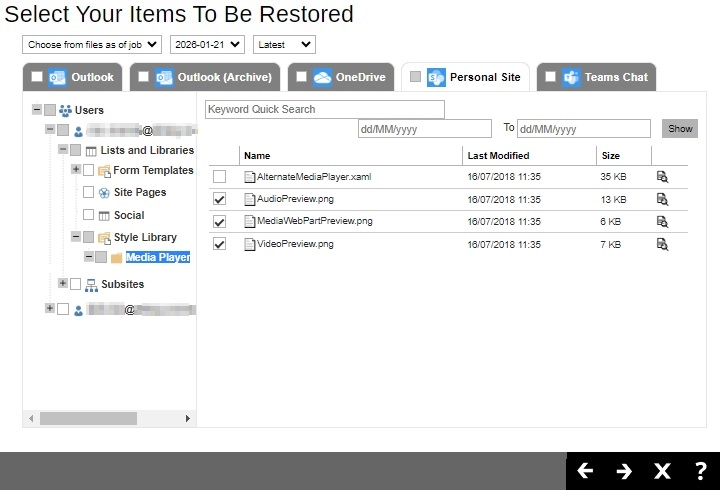Click the Show button
The width and height of the screenshot is (720, 490).
[680, 128]
